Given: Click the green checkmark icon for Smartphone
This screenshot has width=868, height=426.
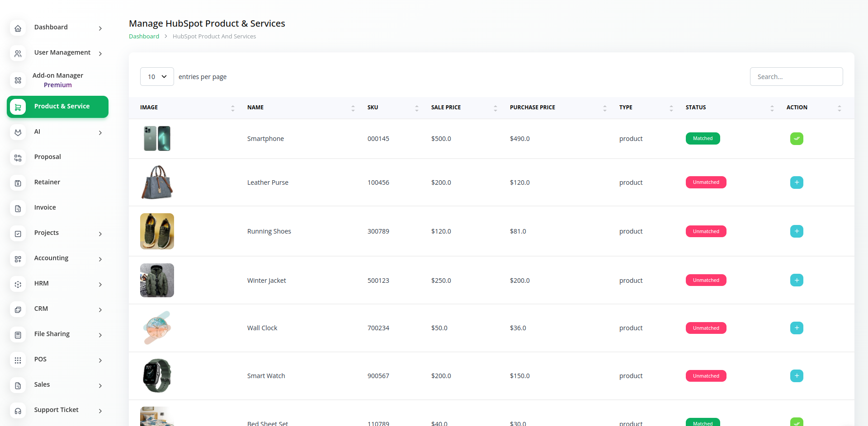Looking at the screenshot, I should click(797, 139).
